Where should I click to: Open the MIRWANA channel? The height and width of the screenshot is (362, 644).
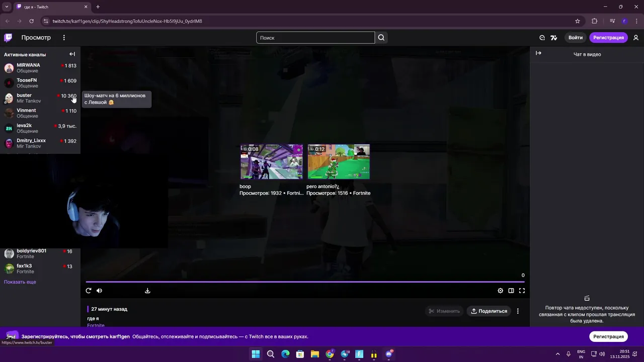[40, 68]
